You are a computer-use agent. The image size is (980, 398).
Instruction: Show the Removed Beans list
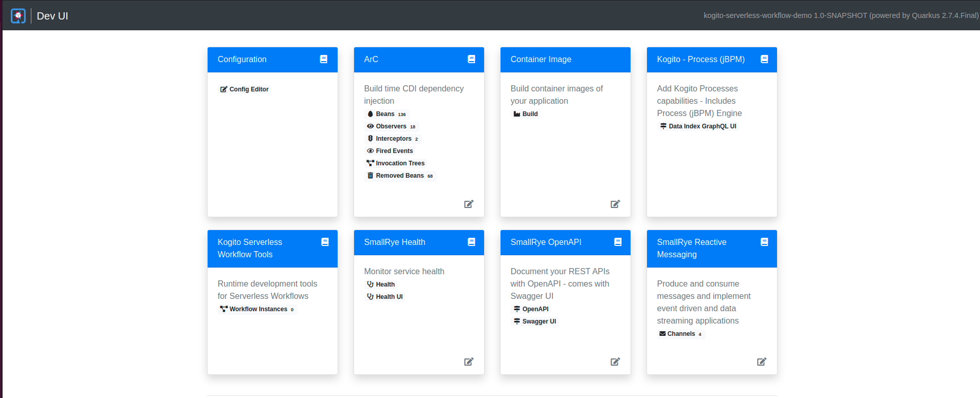pos(400,176)
